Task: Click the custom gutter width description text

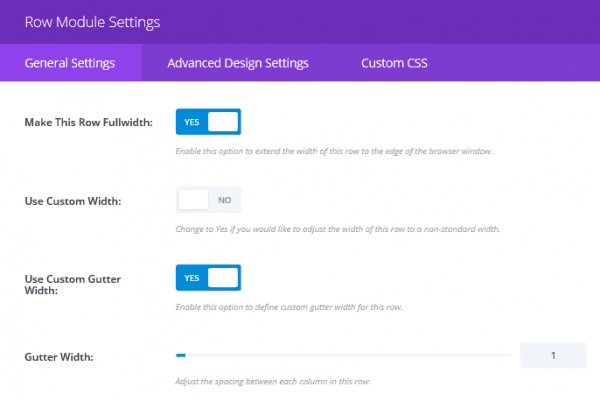Action: (x=289, y=305)
